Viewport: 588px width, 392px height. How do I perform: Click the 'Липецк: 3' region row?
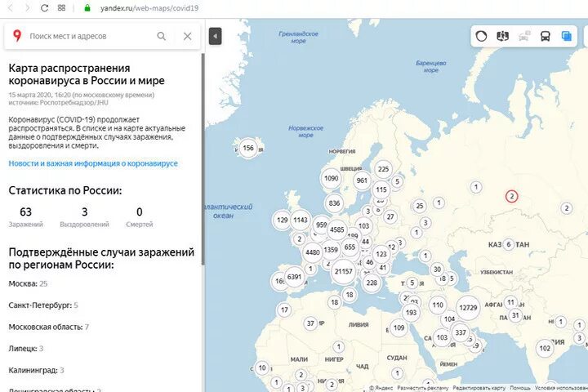(x=26, y=349)
